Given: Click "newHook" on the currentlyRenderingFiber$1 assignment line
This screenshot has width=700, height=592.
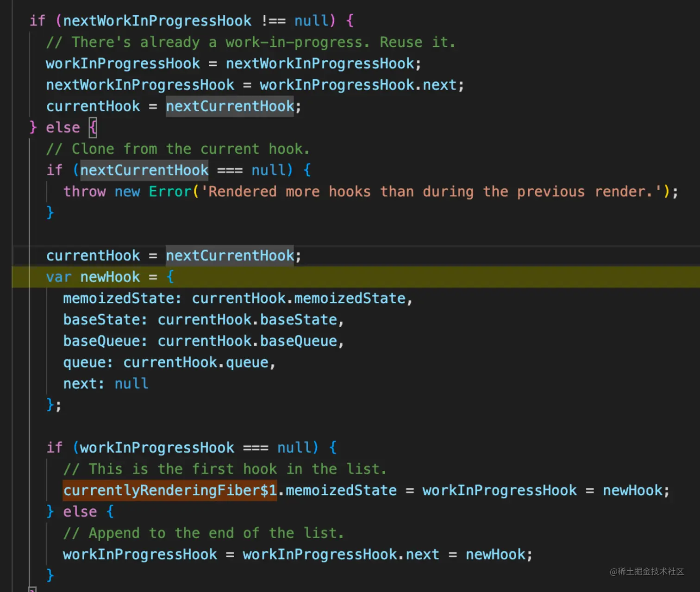Looking at the screenshot, I should 633,490.
